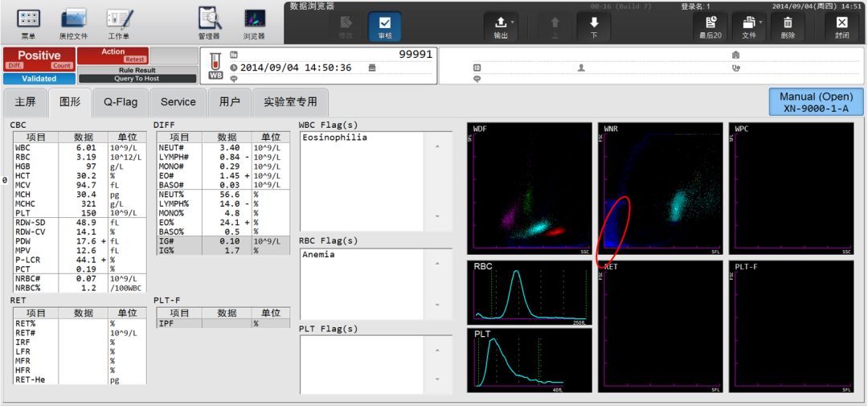Image resolution: width=868 pixels, height=406 pixels.
Task: Click the patient ID icon
Action: coord(477,68)
